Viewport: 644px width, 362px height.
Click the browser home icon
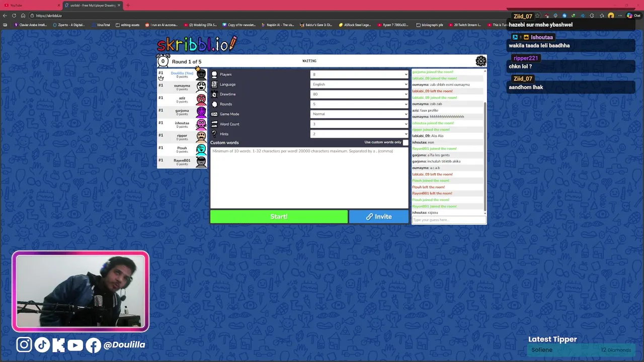[x=23, y=16]
